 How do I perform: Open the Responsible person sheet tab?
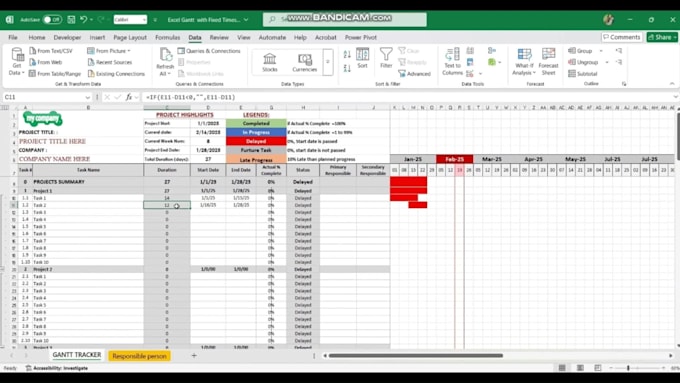139,356
